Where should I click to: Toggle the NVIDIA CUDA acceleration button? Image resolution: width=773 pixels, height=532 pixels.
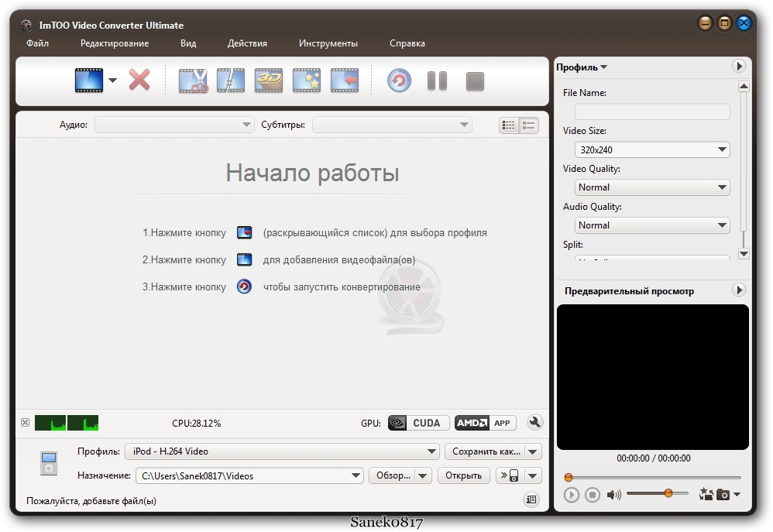click(418, 423)
